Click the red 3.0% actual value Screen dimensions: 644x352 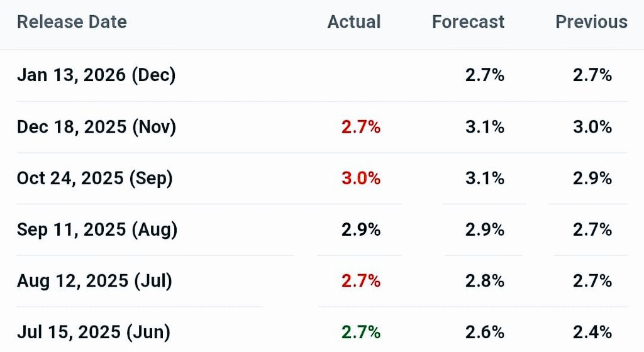click(361, 179)
